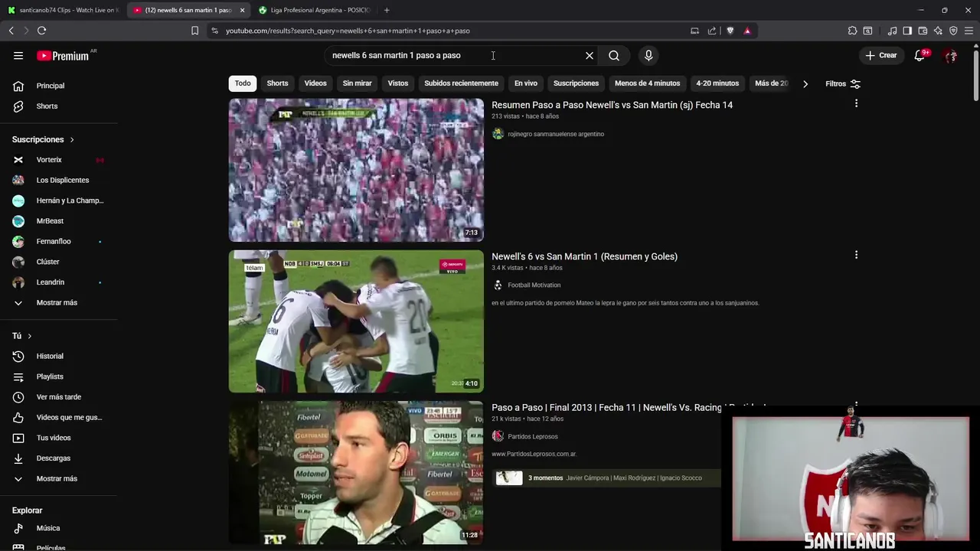Viewport: 980px width, 551px height.
Task: Clear the search box with the X
Action: (590, 55)
